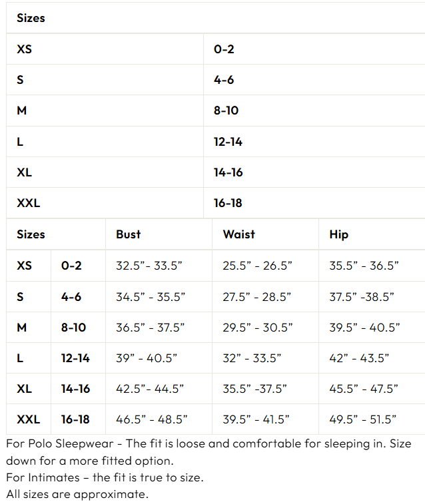Select the M hip value 39.5” - 40.5”
The height and width of the screenshot is (504, 425).
364,328
